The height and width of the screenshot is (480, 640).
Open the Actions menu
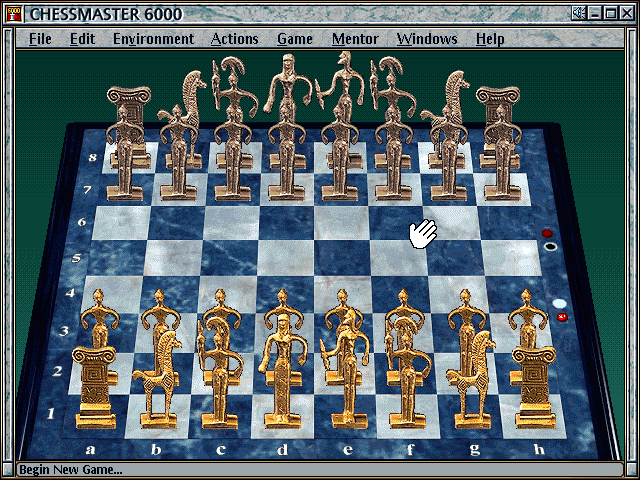pos(235,39)
